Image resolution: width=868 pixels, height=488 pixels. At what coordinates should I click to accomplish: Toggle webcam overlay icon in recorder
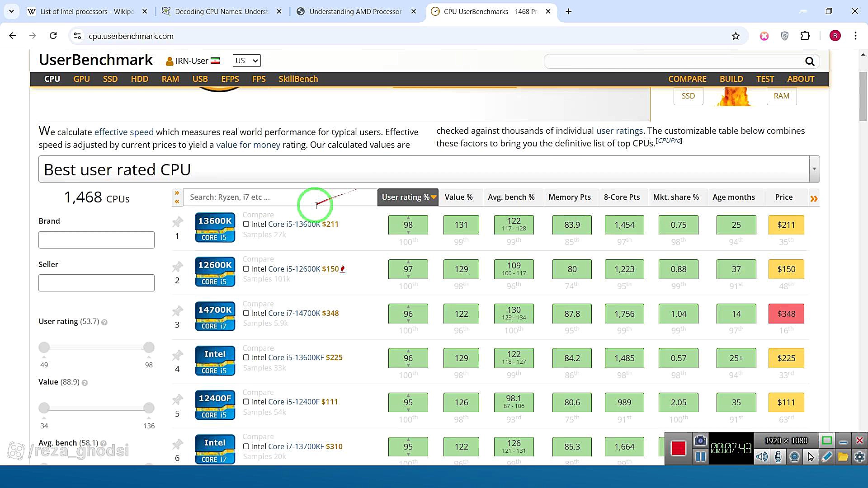pyautogui.click(x=794, y=457)
